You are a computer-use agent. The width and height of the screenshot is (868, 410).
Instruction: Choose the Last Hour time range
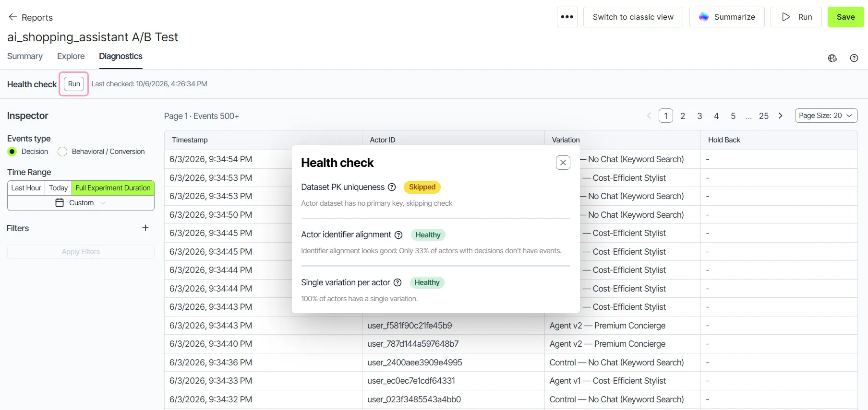(x=26, y=188)
